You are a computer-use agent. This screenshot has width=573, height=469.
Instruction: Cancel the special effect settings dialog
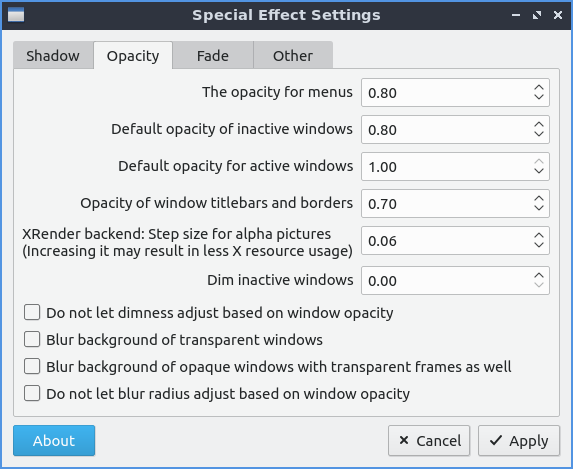(429, 440)
